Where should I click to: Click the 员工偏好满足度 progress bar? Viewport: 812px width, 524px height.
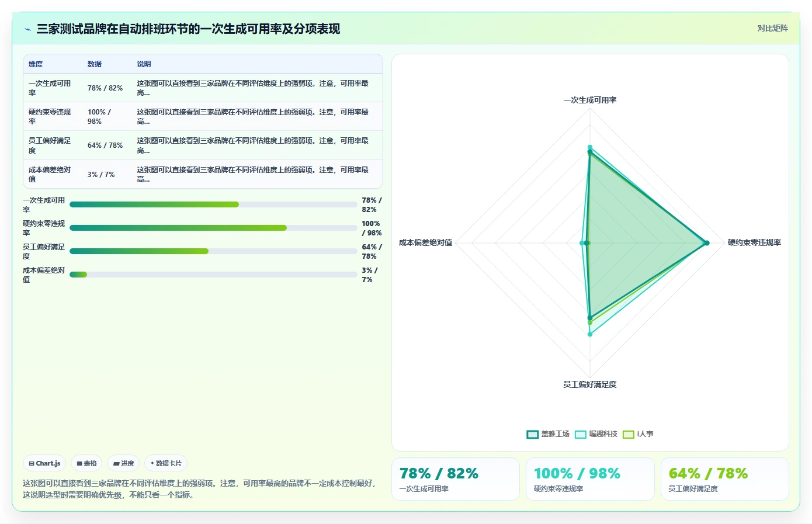(213, 251)
